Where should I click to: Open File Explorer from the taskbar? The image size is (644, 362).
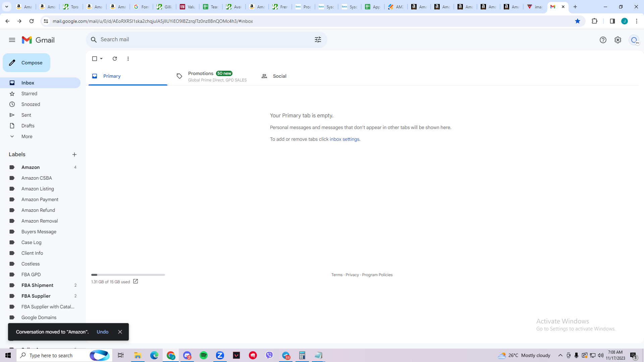coord(138,355)
